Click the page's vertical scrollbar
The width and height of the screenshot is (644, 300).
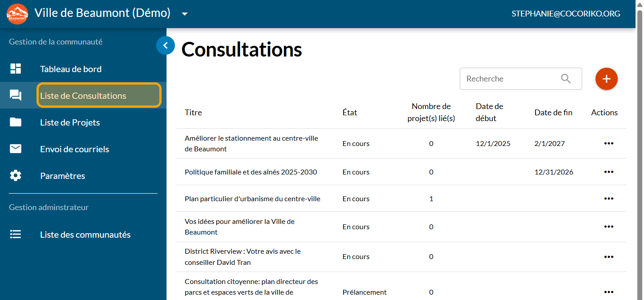click(x=640, y=134)
